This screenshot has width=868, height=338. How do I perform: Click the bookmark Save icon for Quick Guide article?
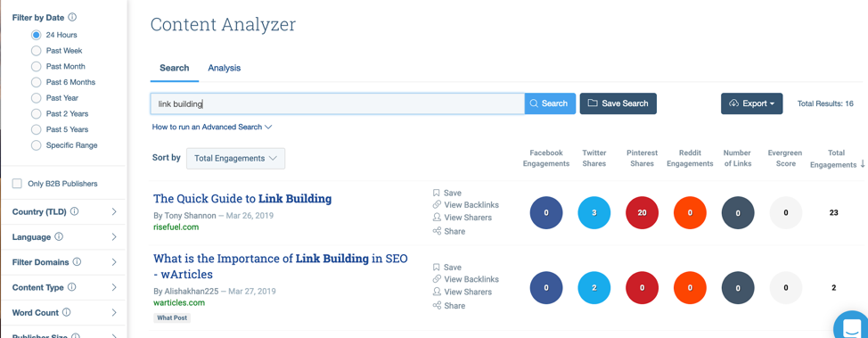point(436,193)
